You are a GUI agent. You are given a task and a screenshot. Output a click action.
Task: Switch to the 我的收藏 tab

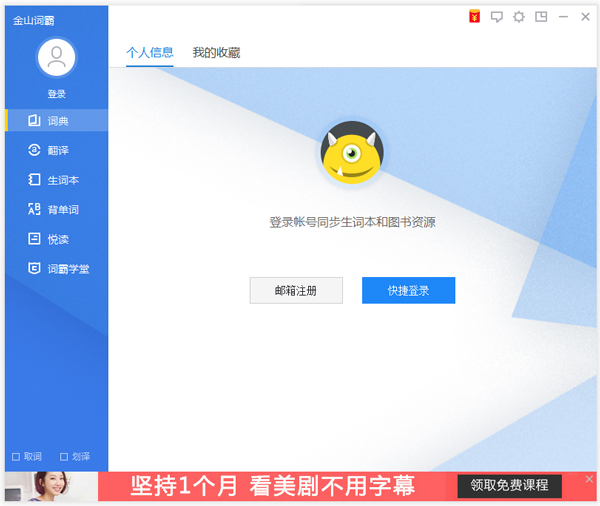(x=216, y=52)
